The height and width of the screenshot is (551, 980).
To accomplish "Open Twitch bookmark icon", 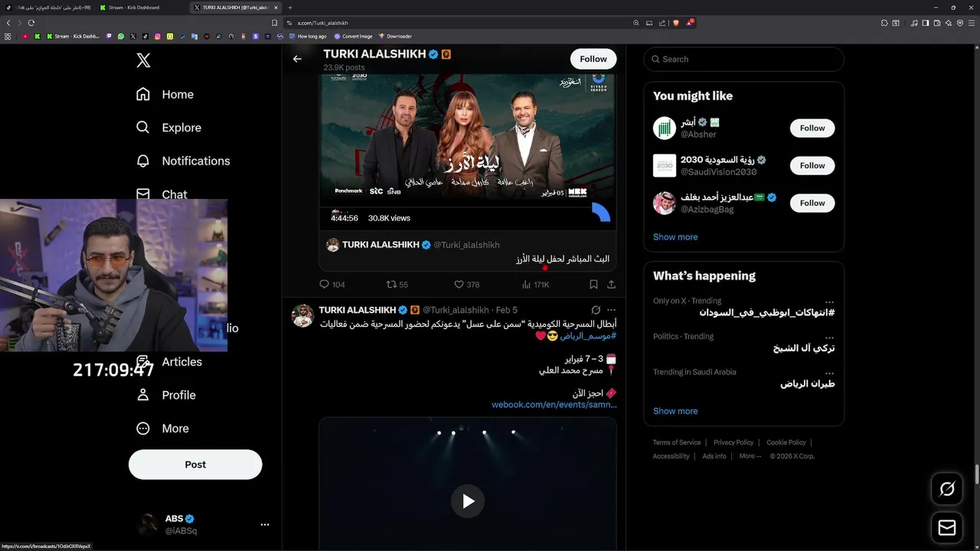I will point(109,36).
